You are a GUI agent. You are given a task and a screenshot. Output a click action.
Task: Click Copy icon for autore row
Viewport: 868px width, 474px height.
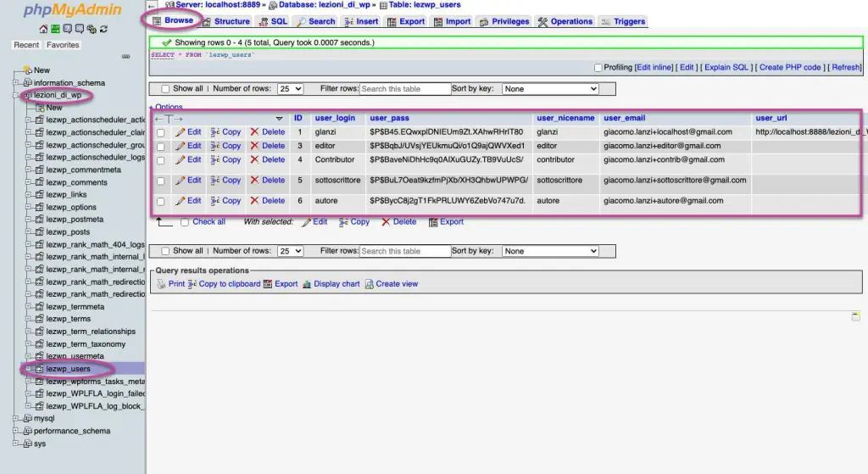point(215,200)
